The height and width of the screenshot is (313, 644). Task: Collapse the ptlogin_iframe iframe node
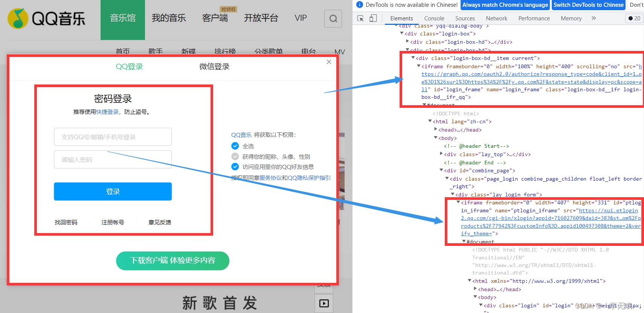458,203
